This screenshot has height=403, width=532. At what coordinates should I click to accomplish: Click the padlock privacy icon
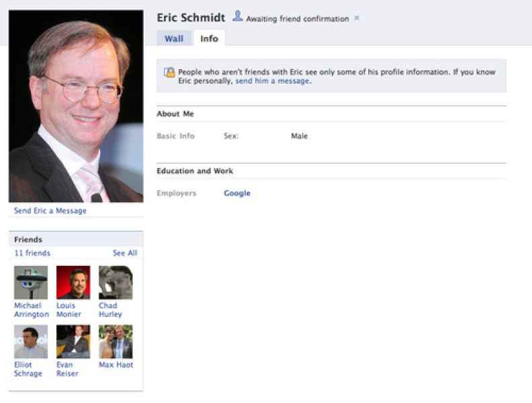[x=169, y=73]
